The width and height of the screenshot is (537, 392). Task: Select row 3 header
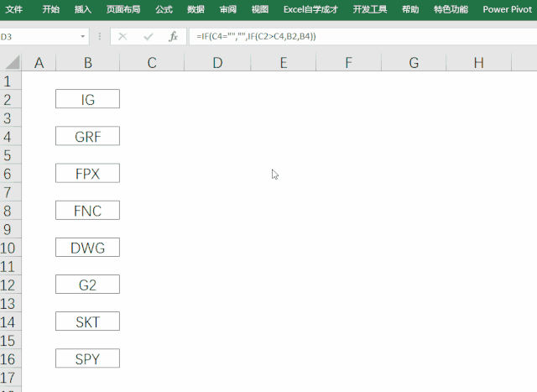point(10,118)
